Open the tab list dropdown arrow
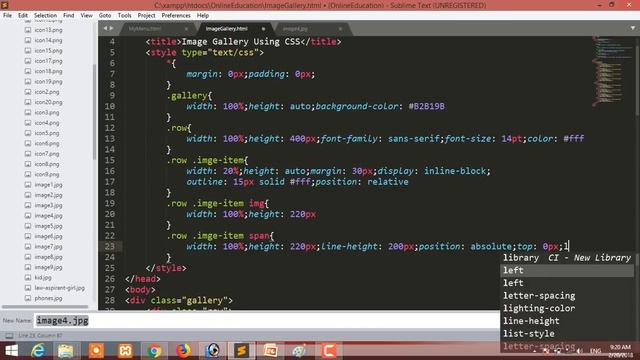 pyautogui.click(x=633, y=28)
